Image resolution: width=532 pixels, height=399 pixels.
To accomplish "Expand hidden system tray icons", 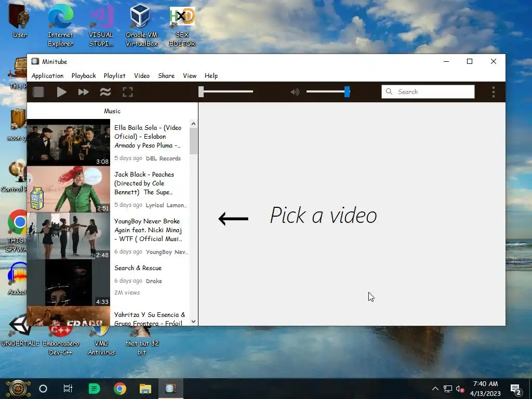I will coord(435,389).
